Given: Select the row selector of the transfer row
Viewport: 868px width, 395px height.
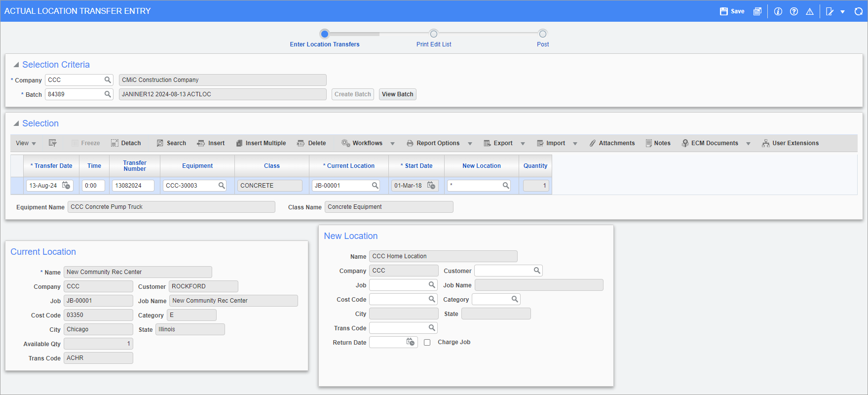Looking at the screenshot, I should [17, 186].
